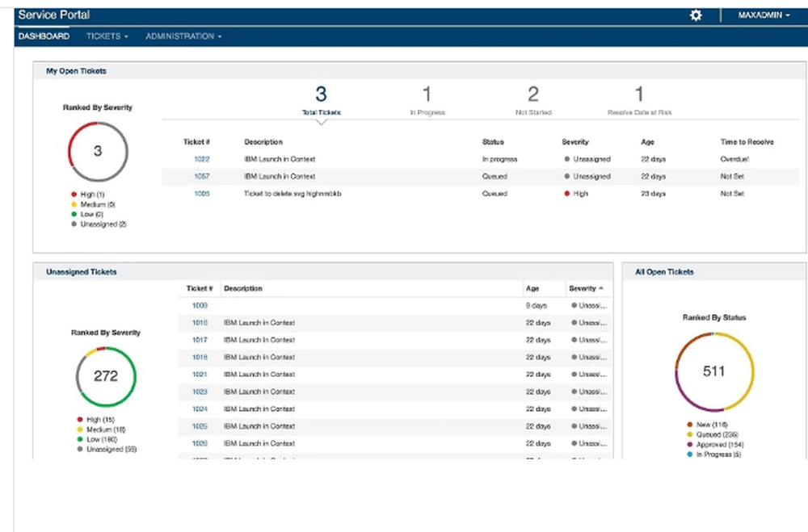Click 'In progress' status of ticket 1022
The height and width of the screenshot is (532, 808).
(499, 159)
